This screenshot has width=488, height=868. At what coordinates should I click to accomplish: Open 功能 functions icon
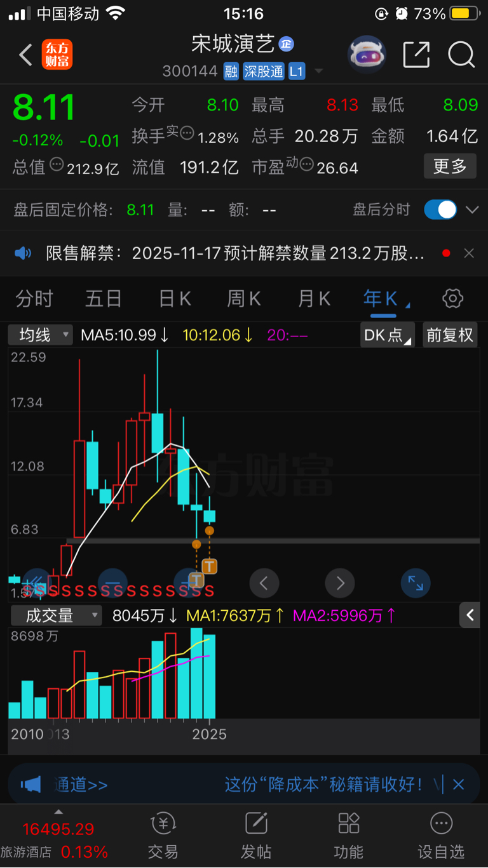click(x=349, y=836)
